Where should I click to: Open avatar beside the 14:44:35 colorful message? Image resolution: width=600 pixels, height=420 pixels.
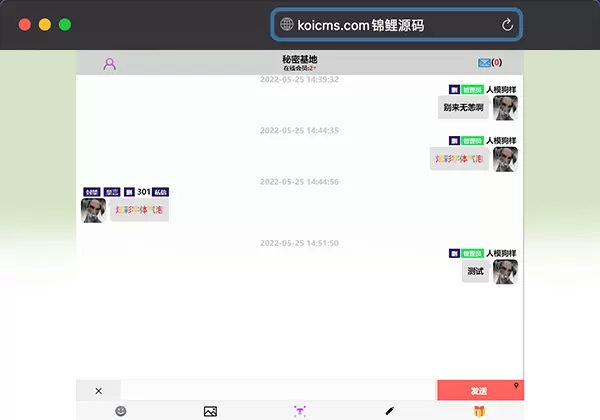coord(505,159)
